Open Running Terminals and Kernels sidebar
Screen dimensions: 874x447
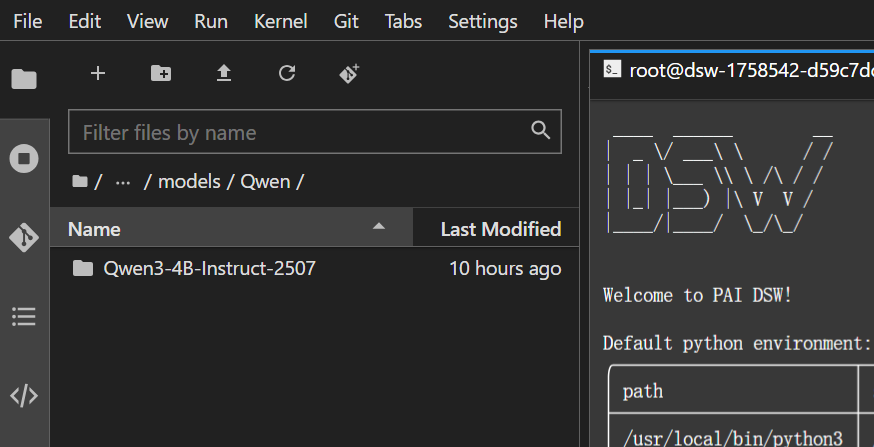(24, 159)
